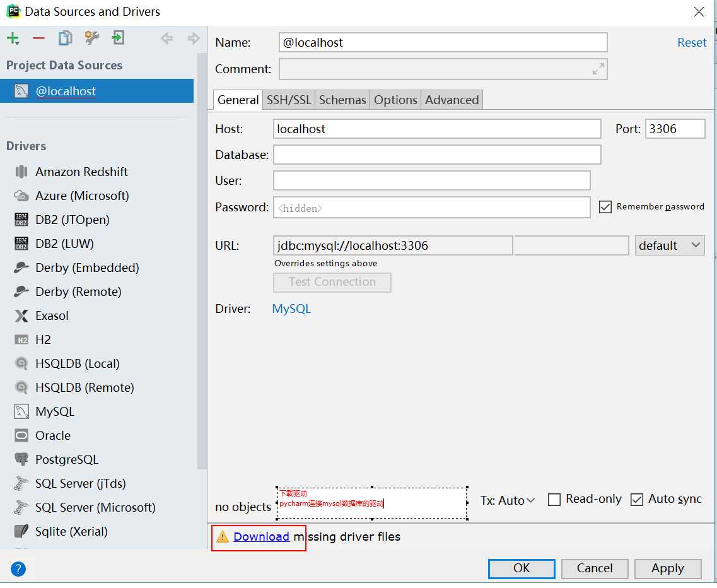The image size is (717, 588).
Task: Open driver settings wrench icon
Action: tap(92, 38)
